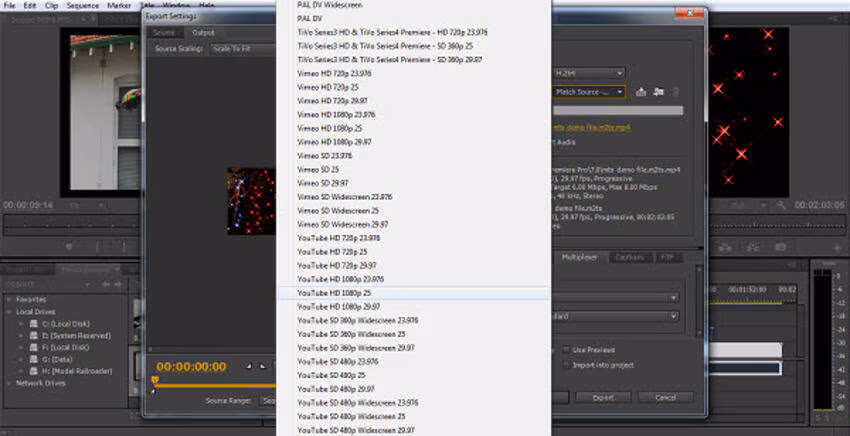Image resolution: width=850 pixels, height=436 pixels.
Task: Click the F: (Local Disk) drive icon
Action: 34,348
